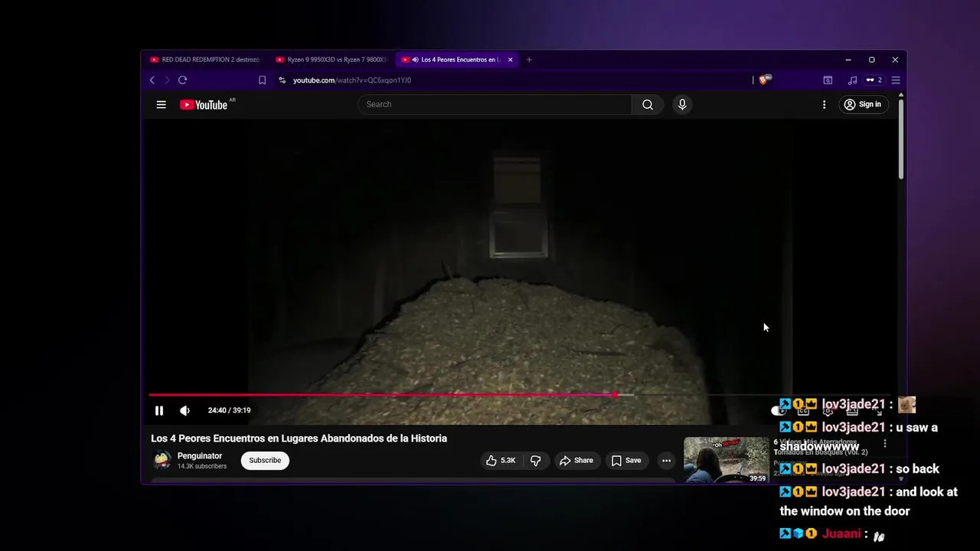Screen dimensions: 980x551
Task: Mute the video with the volume icon
Action: pyautogui.click(x=185, y=410)
